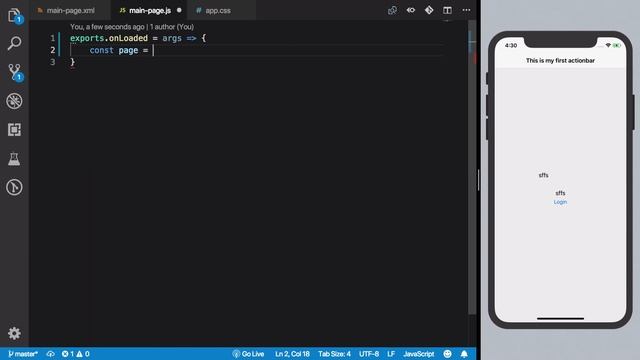Screen dimensions: 640x360
Task: Click the diamond git icon in editor toolbar
Action: [429, 10]
